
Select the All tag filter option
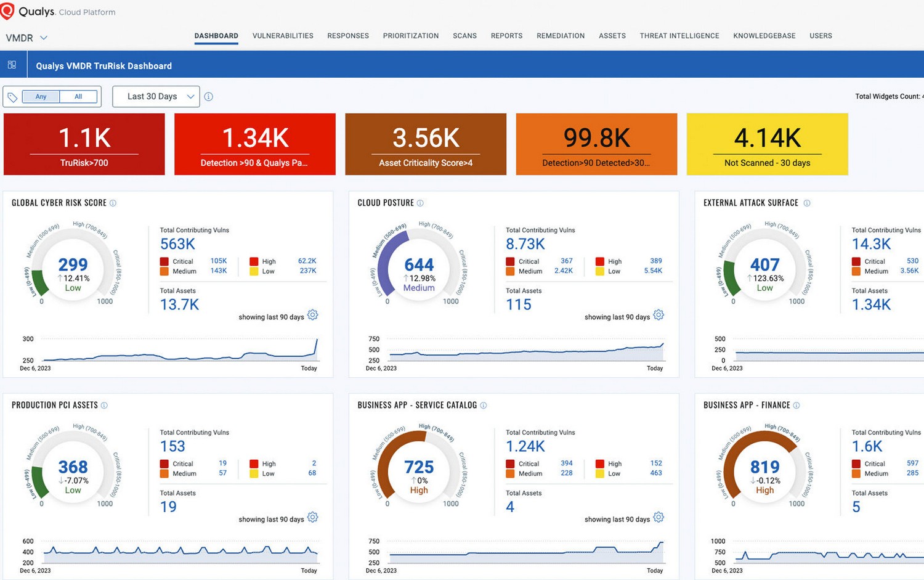click(x=78, y=97)
